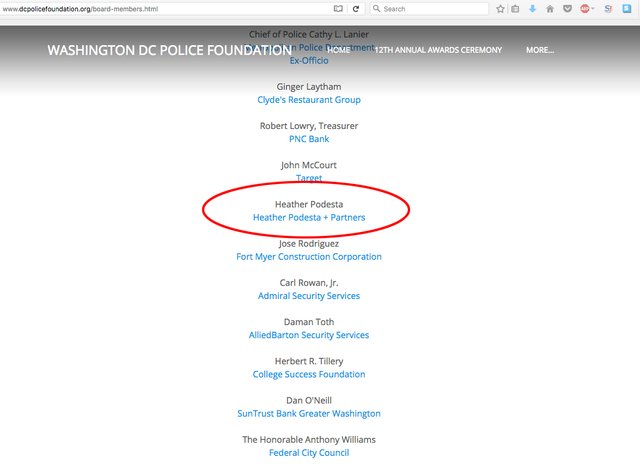The image size is (640, 465).
Task: Expand the MORE... navigation menu
Action: pos(540,50)
